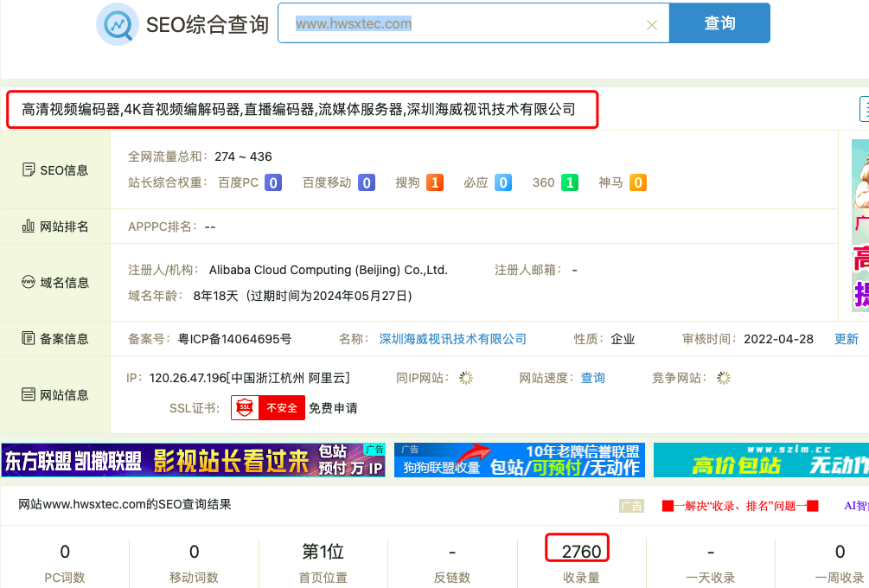This screenshot has height=588, width=869.
Task: Click the 免费申请 SSL certificate link
Action: pyautogui.click(x=333, y=408)
